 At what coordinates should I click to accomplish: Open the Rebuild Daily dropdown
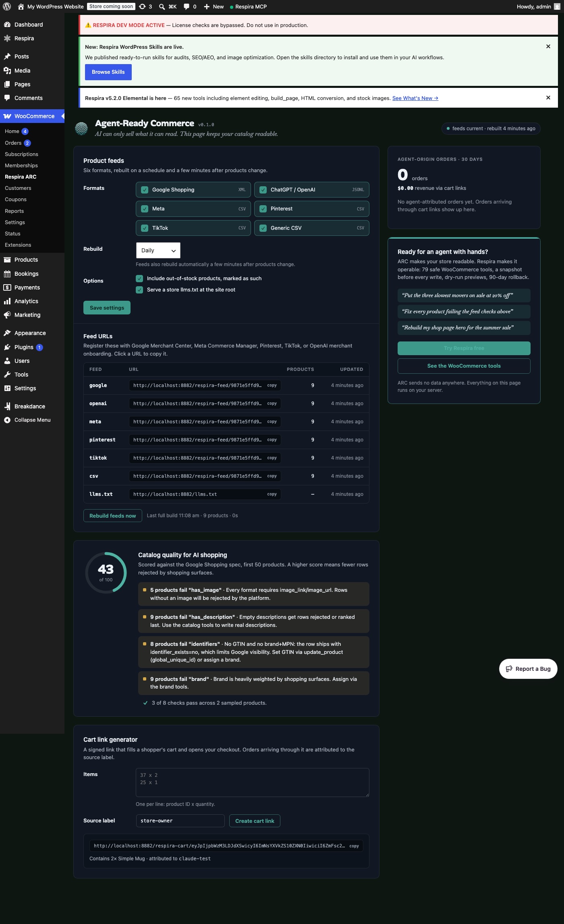[158, 250]
